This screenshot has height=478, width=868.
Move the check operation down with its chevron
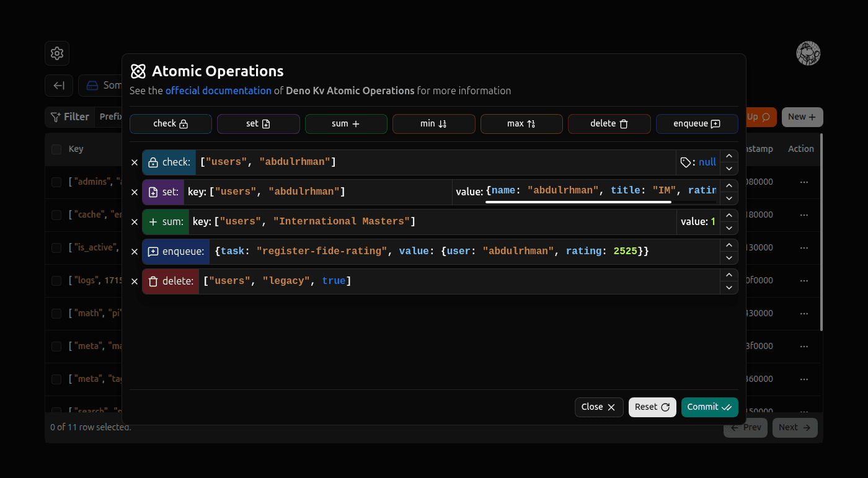[x=729, y=168]
